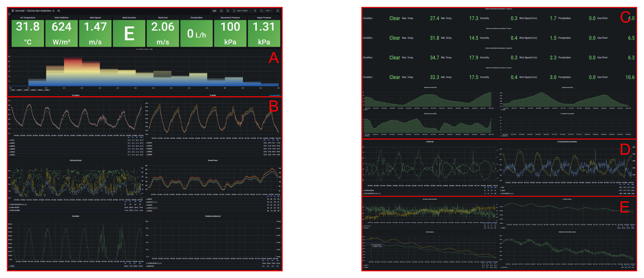Open the Wind Direction panel title menu
Image resolution: width=644 pixels, height=278 pixels.
click(x=129, y=18)
